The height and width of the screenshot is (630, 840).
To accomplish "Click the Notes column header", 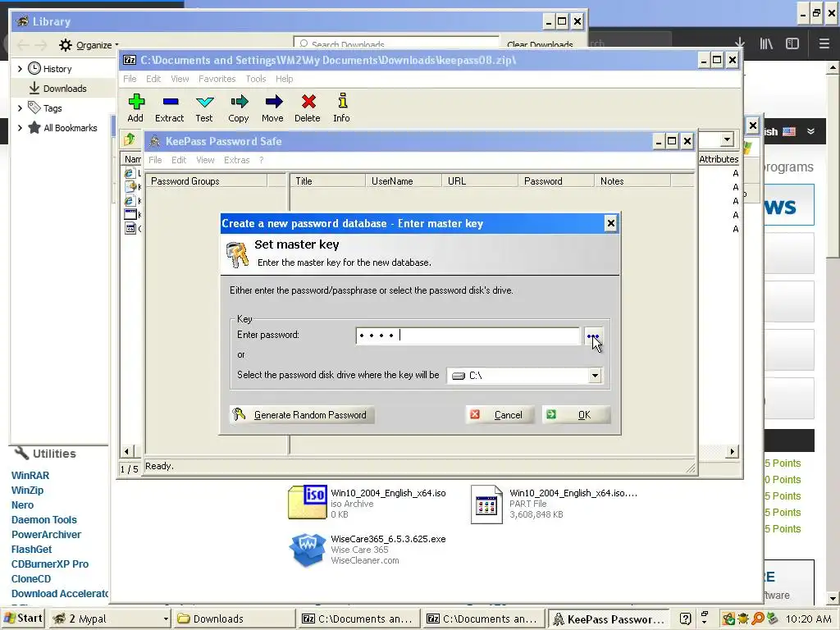I will tap(632, 181).
